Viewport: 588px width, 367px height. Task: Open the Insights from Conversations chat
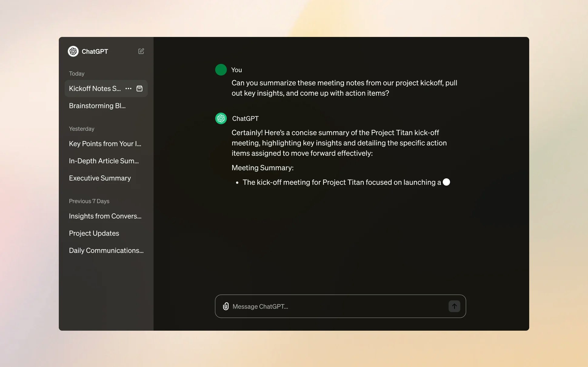tap(105, 216)
